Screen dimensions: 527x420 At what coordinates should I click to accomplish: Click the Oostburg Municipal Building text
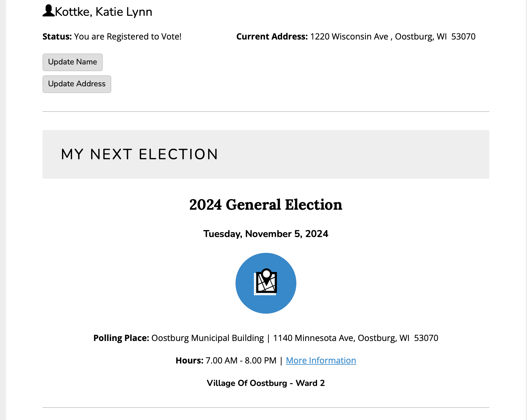[x=208, y=338]
